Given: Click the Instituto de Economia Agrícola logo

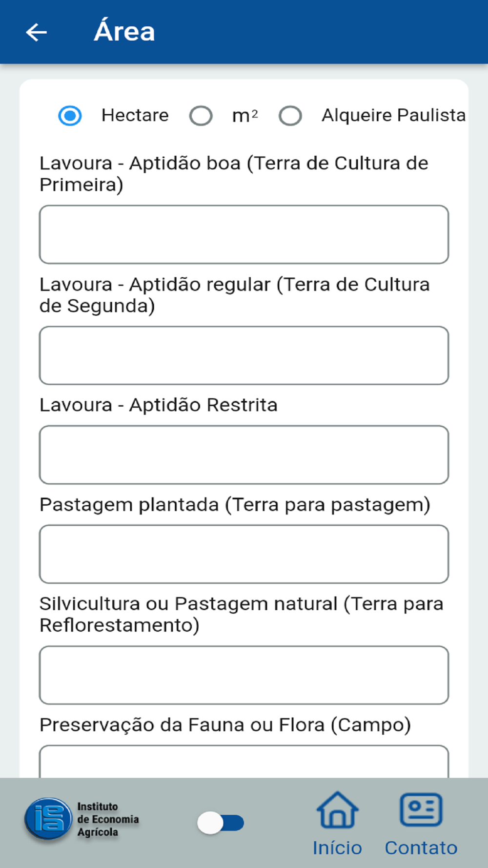Looking at the screenshot, I should coord(48,820).
